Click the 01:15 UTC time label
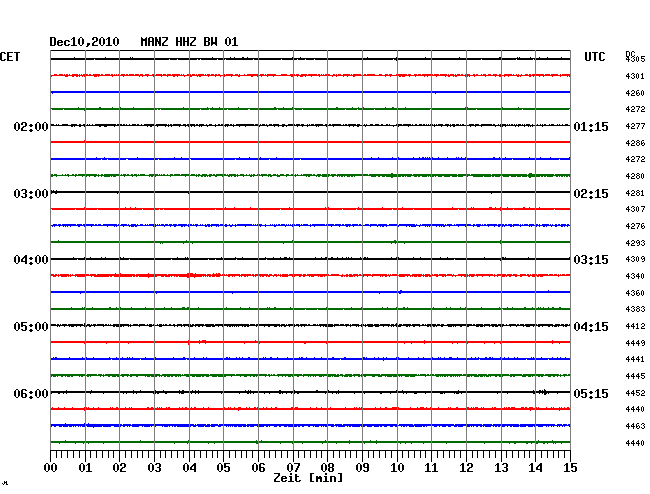 tap(591, 127)
